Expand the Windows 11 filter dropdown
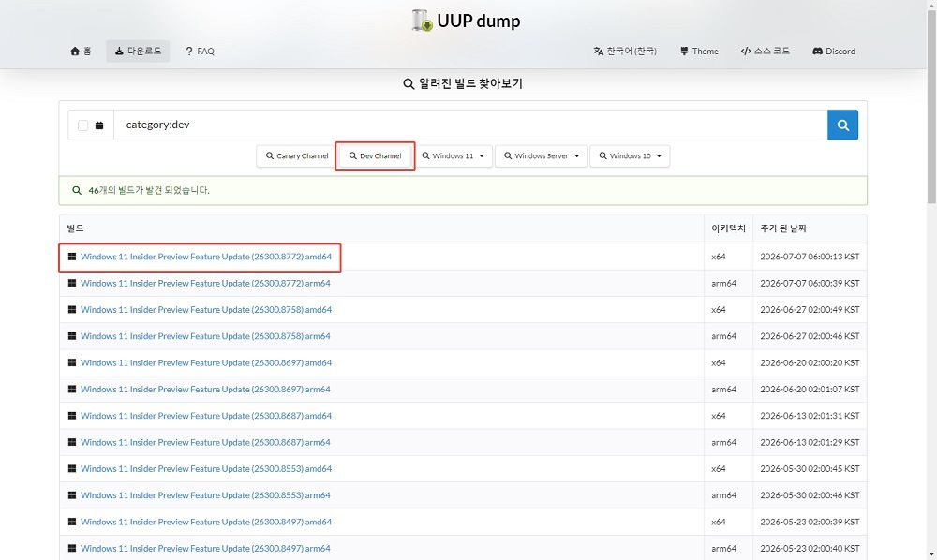The width and height of the screenshot is (937, 560). coord(453,155)
